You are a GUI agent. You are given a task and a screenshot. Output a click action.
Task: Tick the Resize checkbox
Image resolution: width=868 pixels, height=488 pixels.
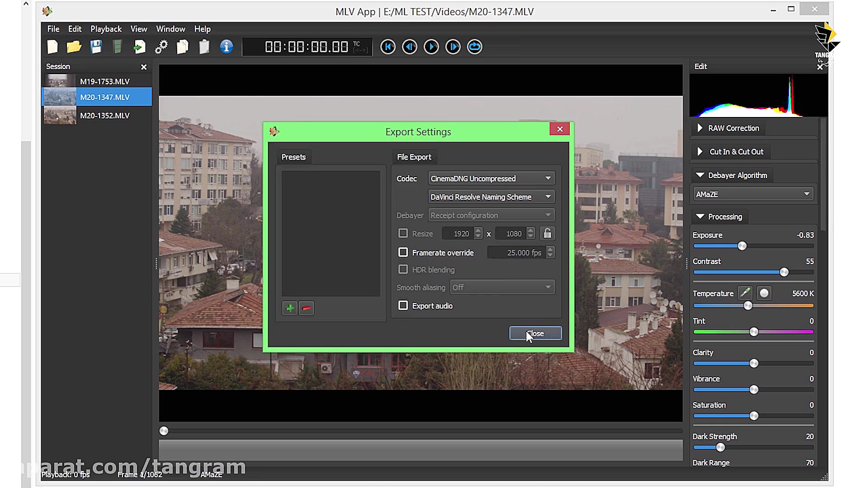(403, 234)
